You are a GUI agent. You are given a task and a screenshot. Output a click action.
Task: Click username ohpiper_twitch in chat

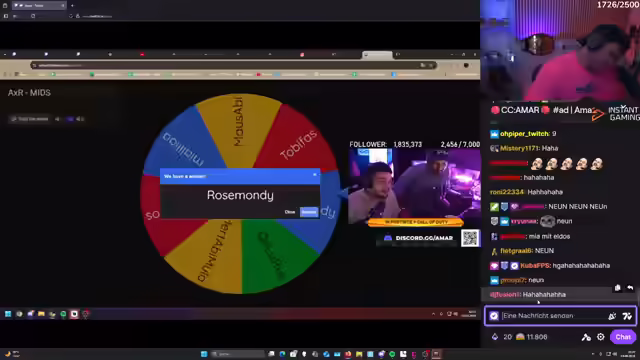pos(525,134)
